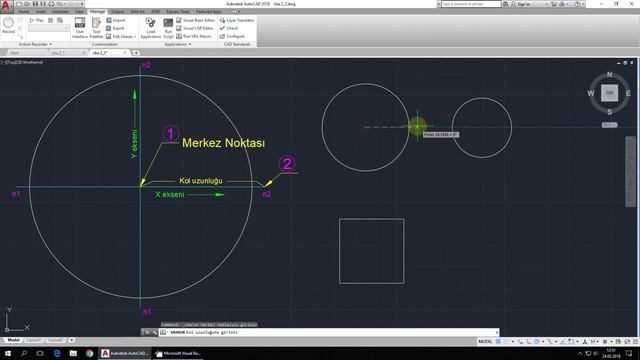Open the User Interface customization

80,28
